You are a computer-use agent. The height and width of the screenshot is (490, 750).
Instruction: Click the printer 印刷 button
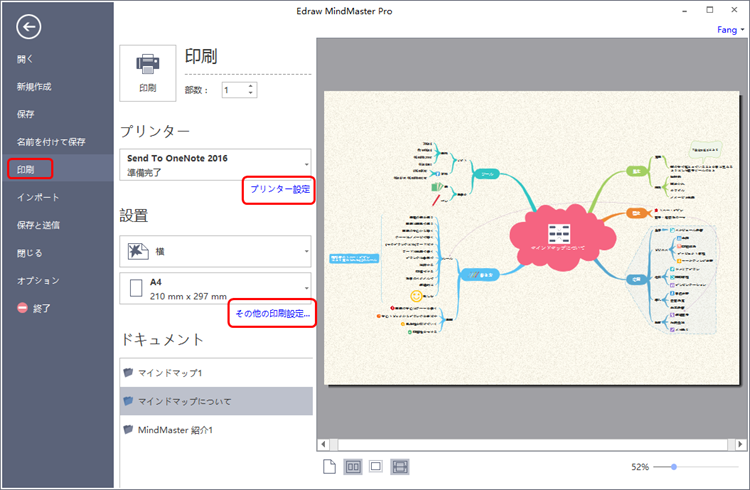pyautogui.click(x=147, y=71)
